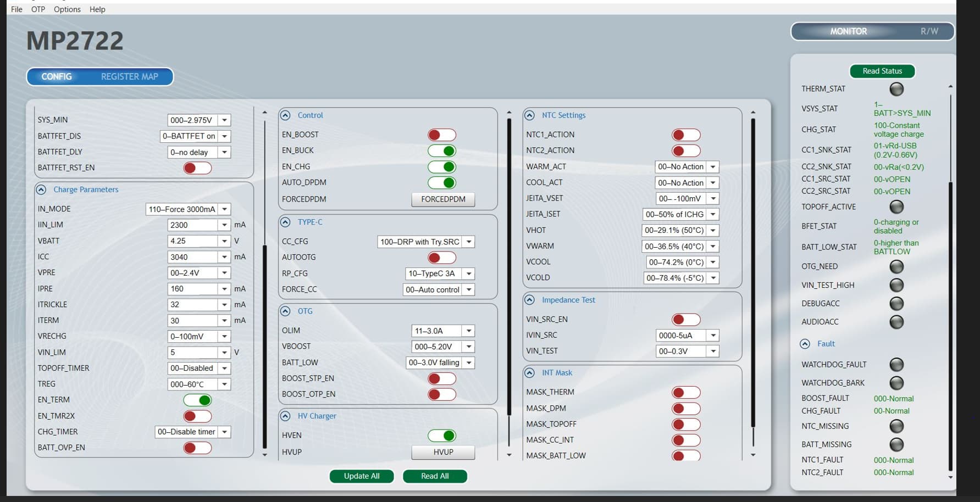
Task: Enable the EN_TMR2X switch
Action: [197, 416]
